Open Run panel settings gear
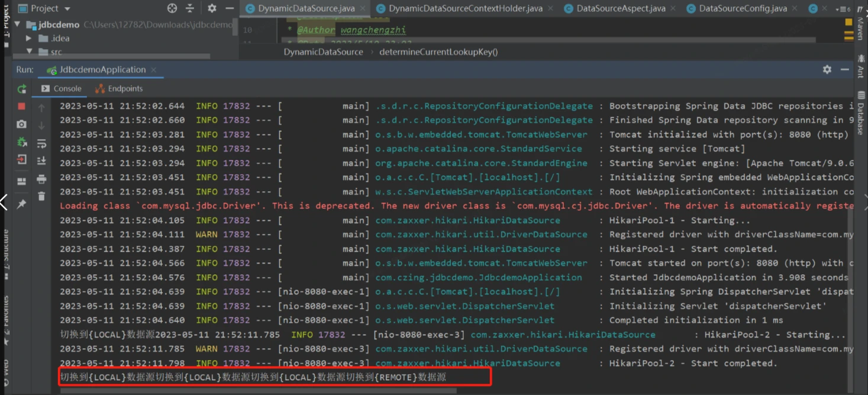The image size is (868, 395). click(827, 69)
